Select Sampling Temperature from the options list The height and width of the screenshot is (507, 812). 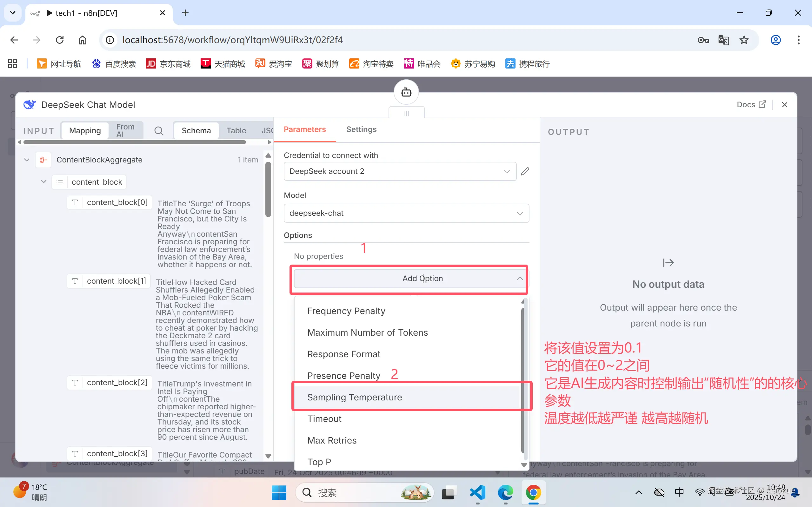point(354,397)
